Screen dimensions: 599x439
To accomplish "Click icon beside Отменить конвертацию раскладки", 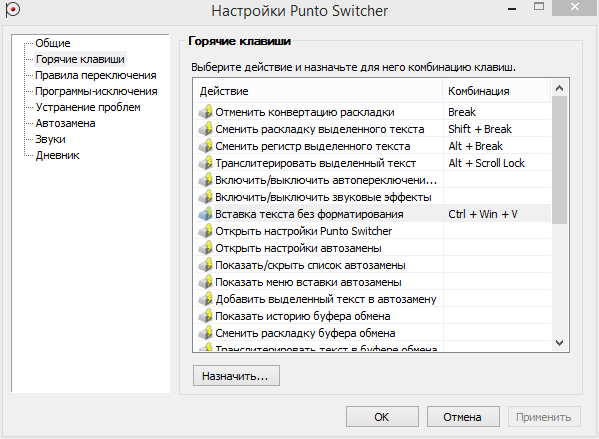I will [205, 112].
